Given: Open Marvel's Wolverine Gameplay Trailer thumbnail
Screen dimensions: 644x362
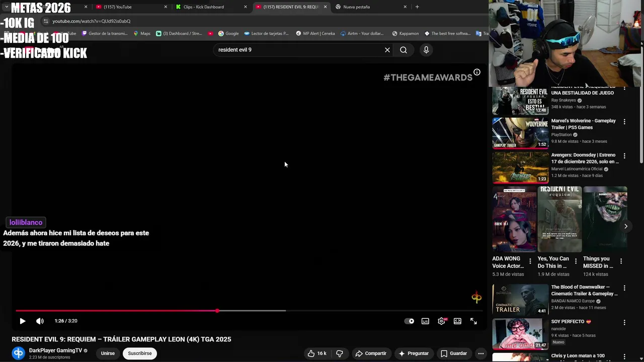Looking at the screenshot, I should pos(520,133).
